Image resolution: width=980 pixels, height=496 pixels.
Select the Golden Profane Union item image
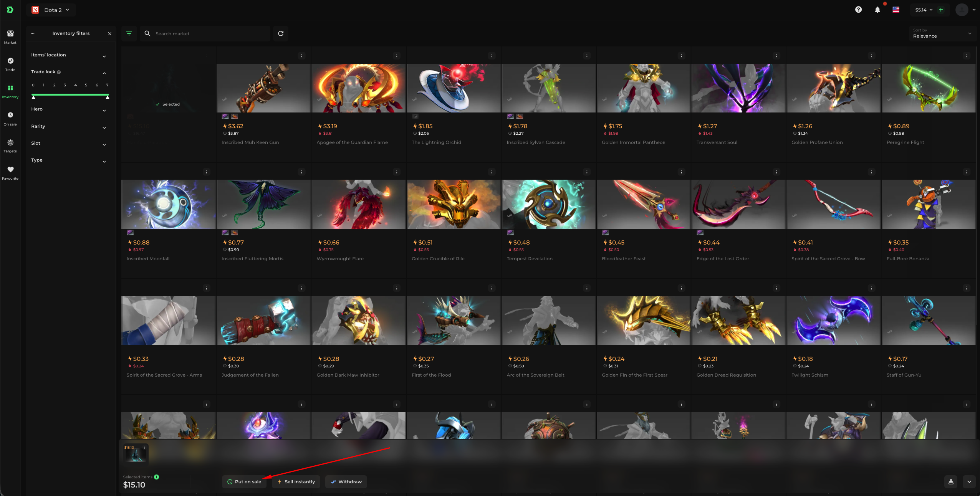click(x=833, y=88)
